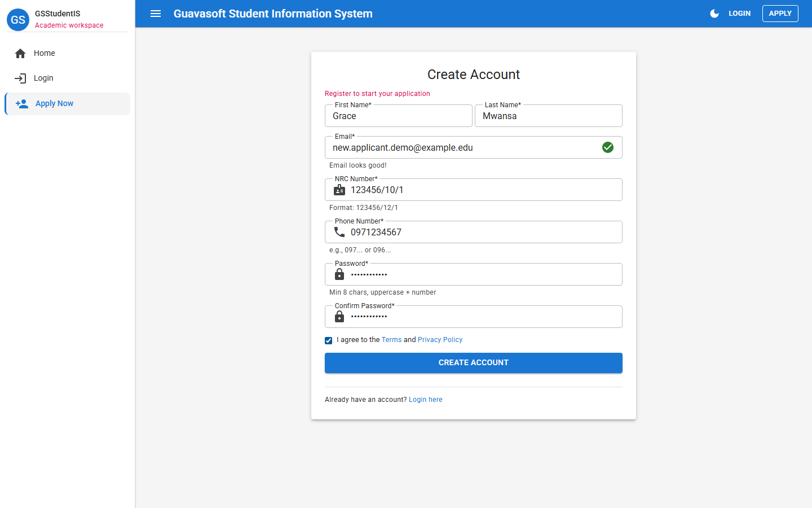This screenshot has width=812, height=508.
Task: Click the 'Register to start your application' text
Action: click(x=377, y=94)
